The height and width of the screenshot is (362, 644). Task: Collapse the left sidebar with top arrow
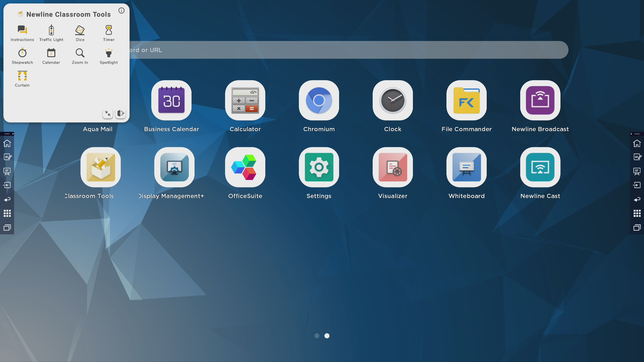point(13,134)
